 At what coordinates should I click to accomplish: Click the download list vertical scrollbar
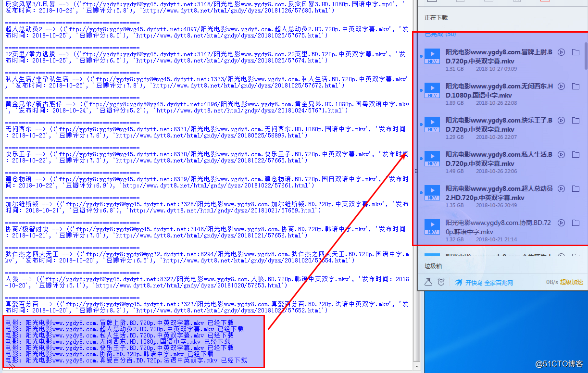click(586, 56)
